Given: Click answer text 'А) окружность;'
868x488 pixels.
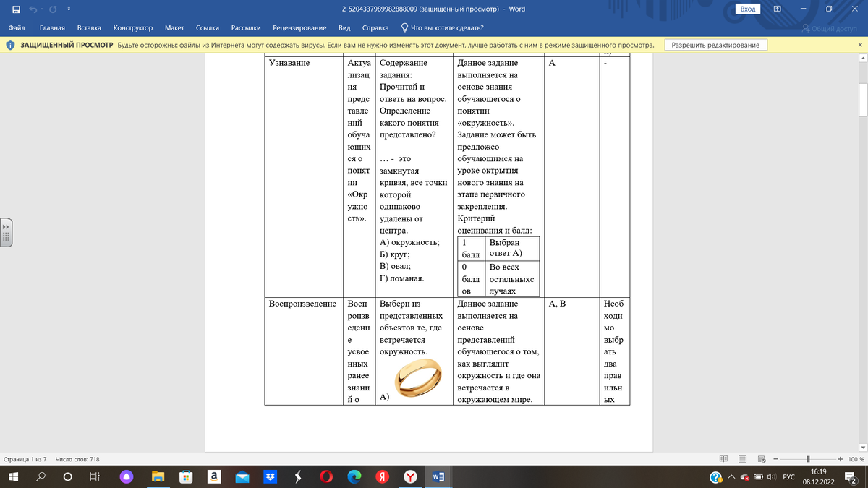Looking at the screenshot, I should [x=409, y=242].
